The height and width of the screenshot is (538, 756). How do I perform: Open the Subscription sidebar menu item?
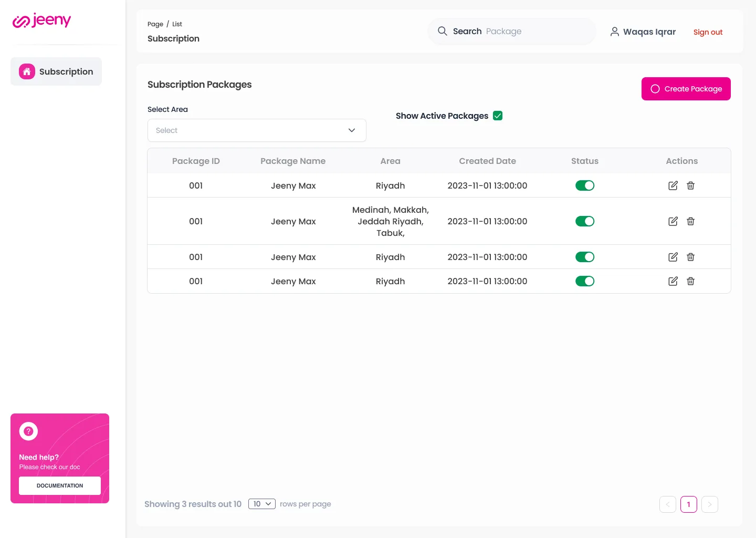(x=56, y=71)
